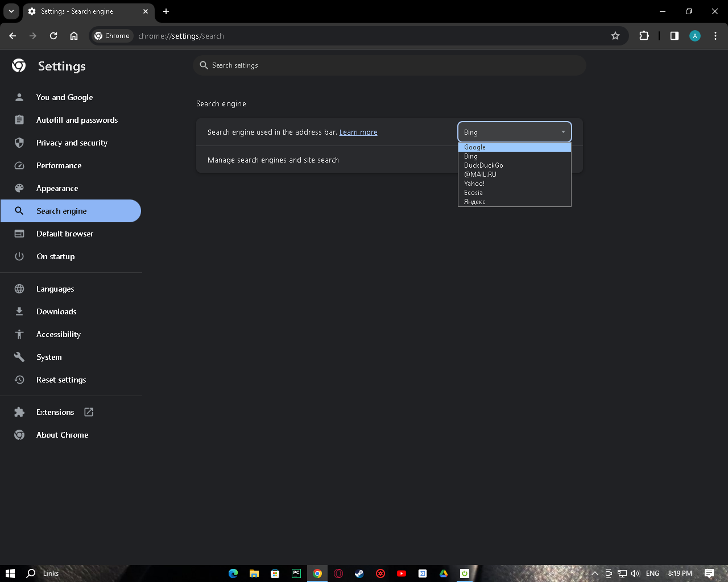Viewport: 728px width, 582px height.
Task: Open a new tab
Action: pyautogui.click(x=166, y=11)
